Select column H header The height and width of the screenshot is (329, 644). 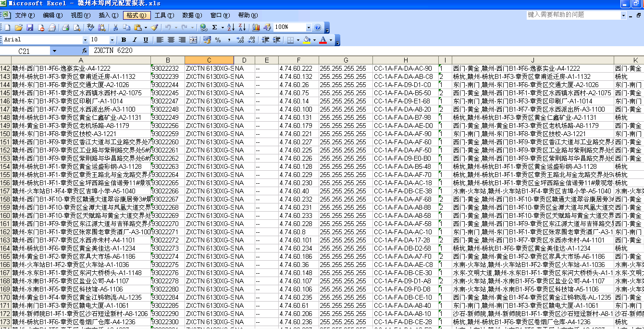pos(405,60)
